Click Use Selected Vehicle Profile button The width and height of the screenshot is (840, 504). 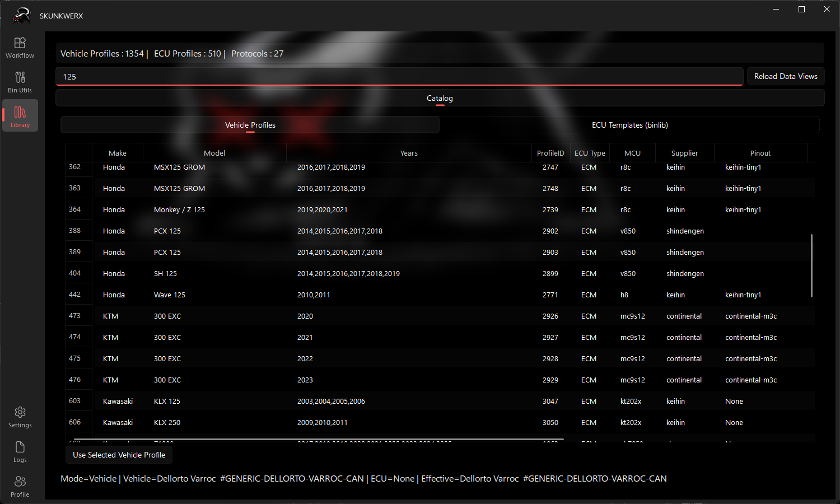pos(119,455)
